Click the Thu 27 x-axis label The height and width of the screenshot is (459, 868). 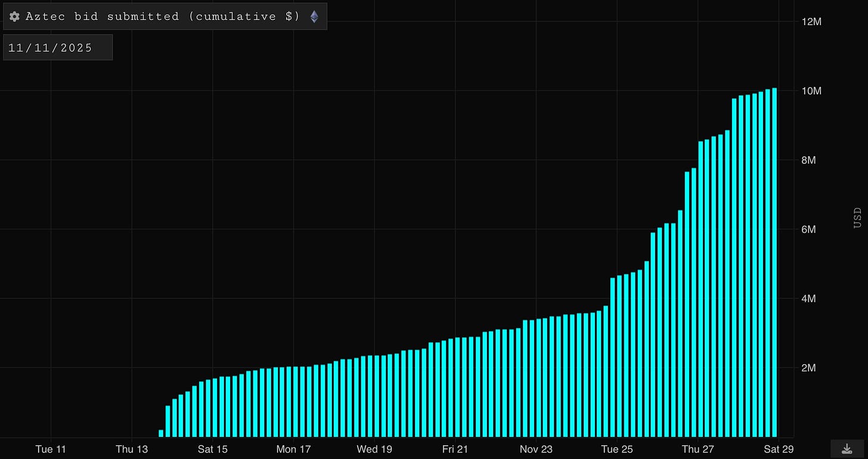[698, 449]
